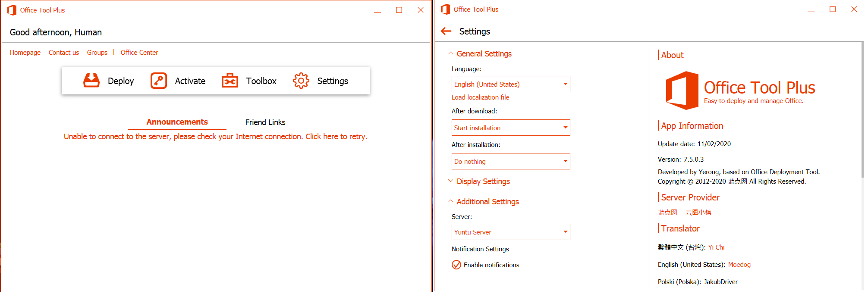
Task: Retry connection via the error message
Action: click(216, 137)
